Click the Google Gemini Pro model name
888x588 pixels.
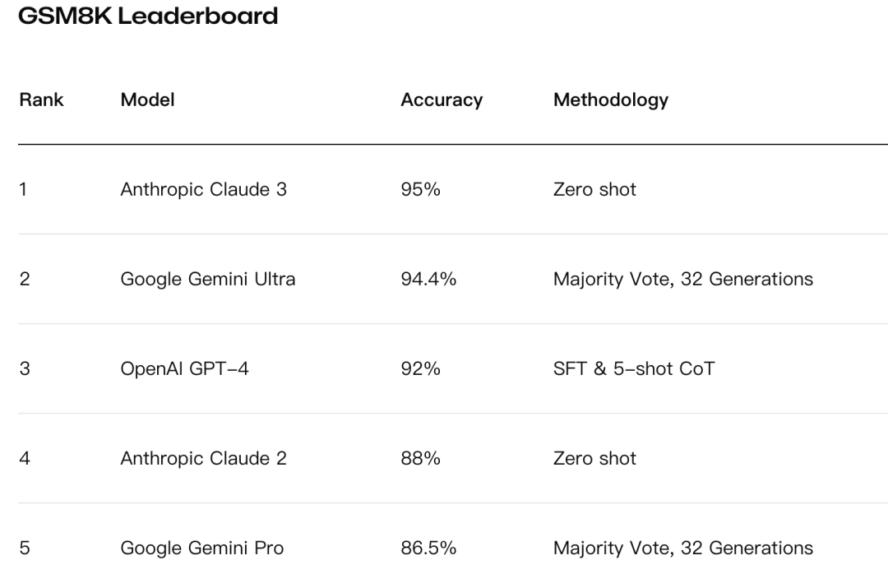coord(202,549)
